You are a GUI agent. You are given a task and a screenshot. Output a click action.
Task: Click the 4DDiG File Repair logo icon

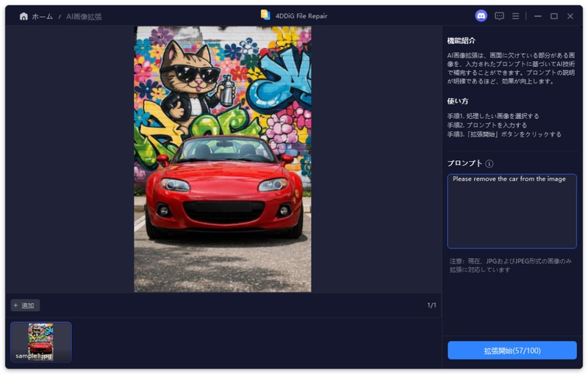265,15
